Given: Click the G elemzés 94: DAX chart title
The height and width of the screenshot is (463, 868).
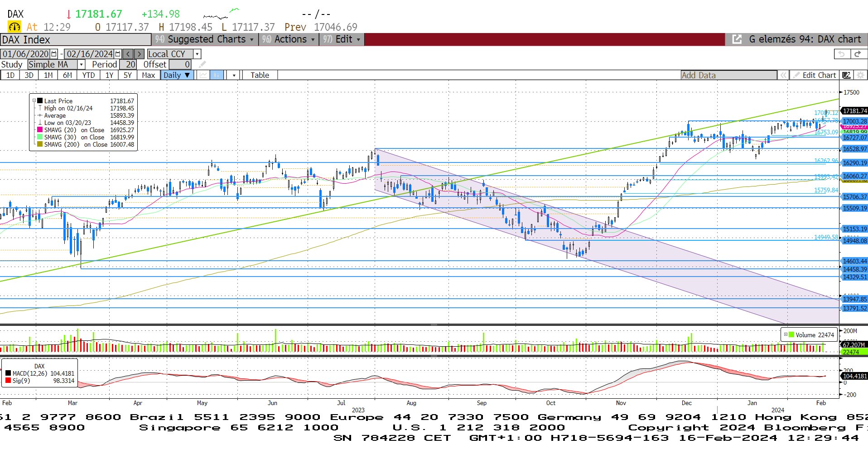Looking at the screenshot, I should pyautogui.click(x=805, y=39).
